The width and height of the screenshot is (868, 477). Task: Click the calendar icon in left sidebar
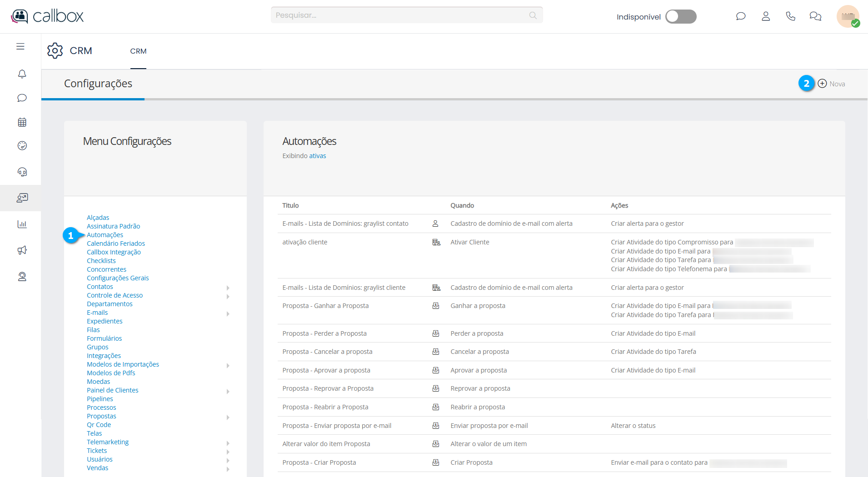click(22, 122)
